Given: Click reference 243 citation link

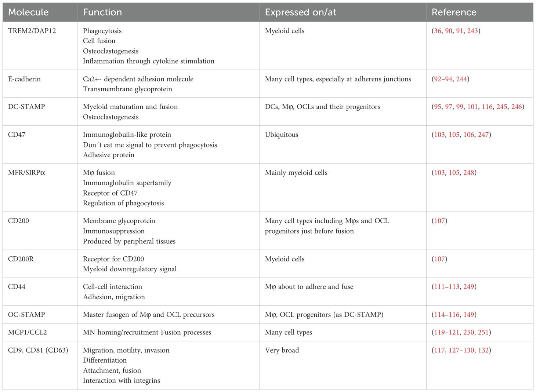Looking at the screenshot, I should point(472,31).
